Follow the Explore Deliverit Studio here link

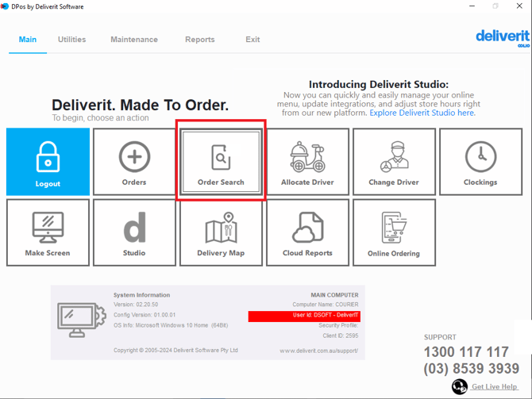tap(422, 113)
